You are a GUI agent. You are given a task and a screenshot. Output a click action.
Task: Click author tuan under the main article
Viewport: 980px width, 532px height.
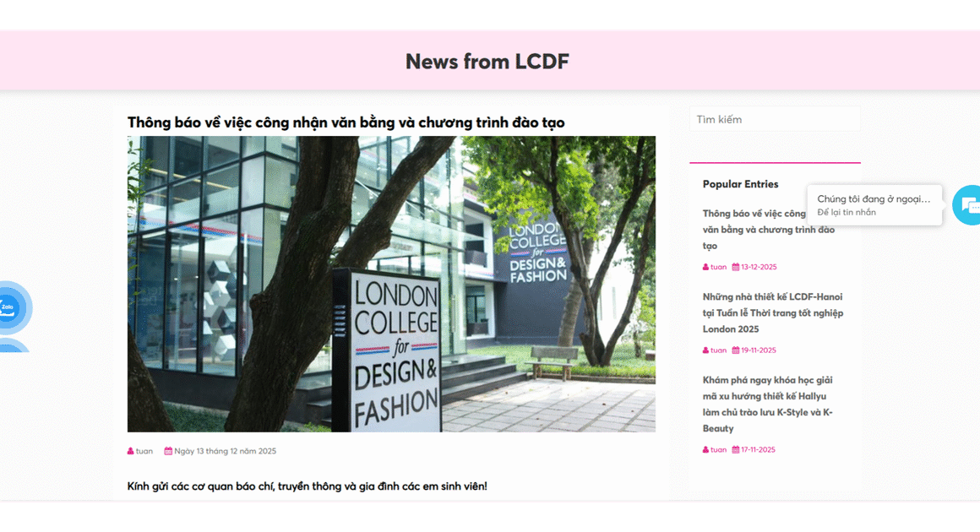pos(144,451)
